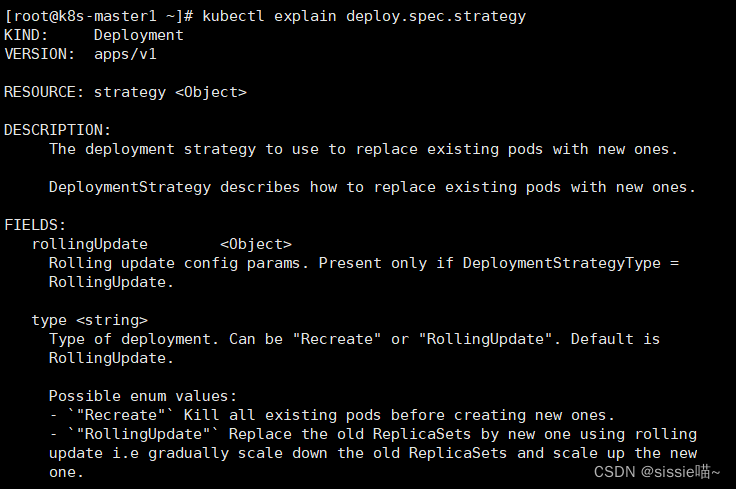Image resolution: width=736 pixels, height=489 pixels.
Task: Click the apps/v1 version text
Action: tap(125, 54)
